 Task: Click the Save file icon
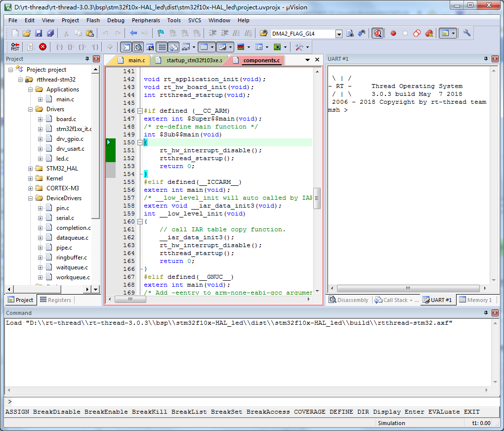tap(39, 34)
